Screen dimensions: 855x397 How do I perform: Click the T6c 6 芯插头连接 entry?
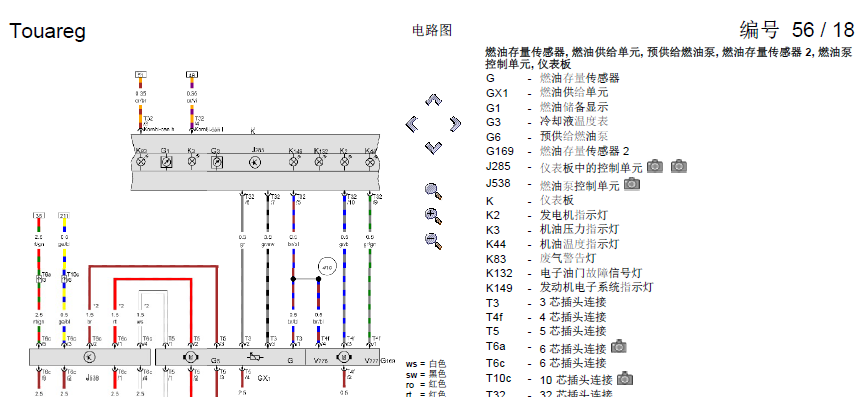546,363
